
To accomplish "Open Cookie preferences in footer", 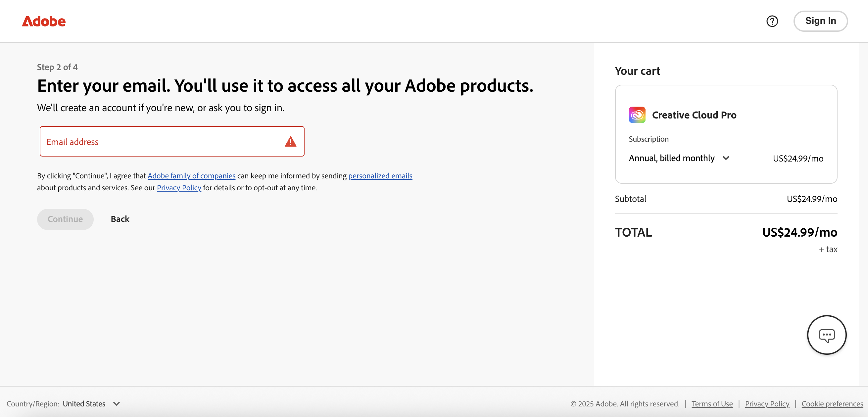I will 832,403.
